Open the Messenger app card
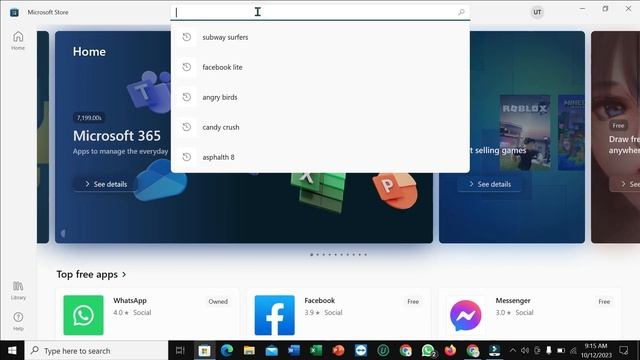This screenshot has height=360, width=640. tap(529, 314)
